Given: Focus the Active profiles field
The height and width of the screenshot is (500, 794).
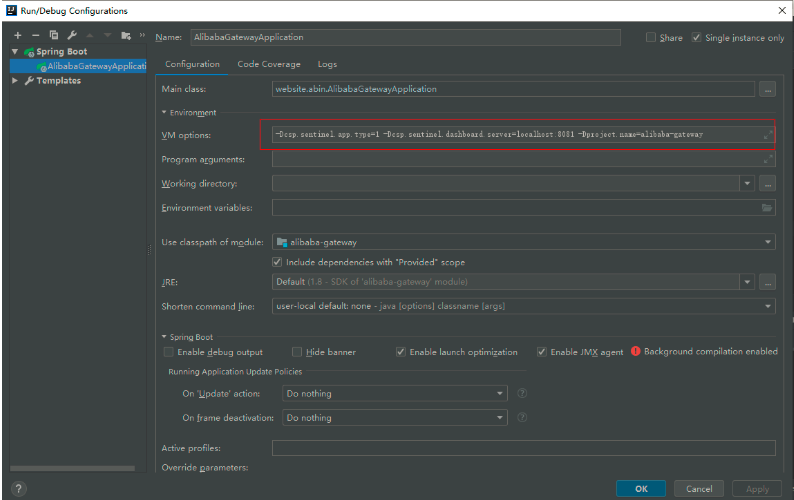Looking at the screenshot, I should 524,448.
